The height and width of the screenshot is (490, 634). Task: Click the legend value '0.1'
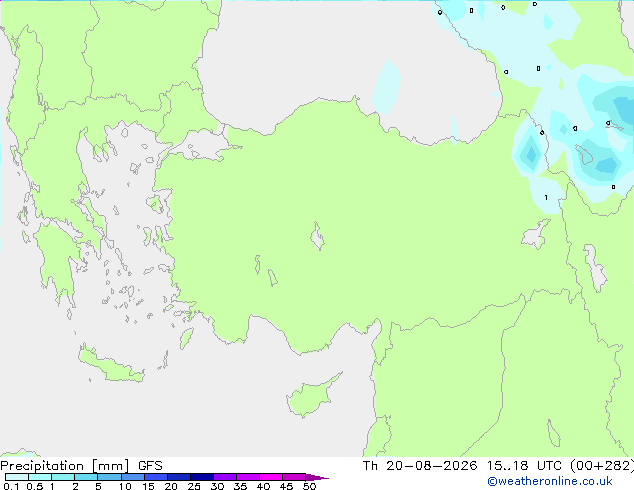point(11,486)
